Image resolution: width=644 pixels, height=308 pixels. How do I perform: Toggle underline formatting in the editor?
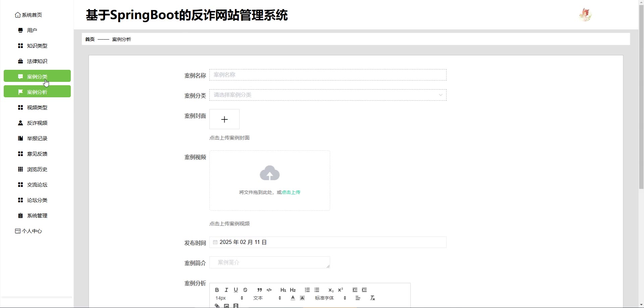pyautogui.click(x=236, y=290)
